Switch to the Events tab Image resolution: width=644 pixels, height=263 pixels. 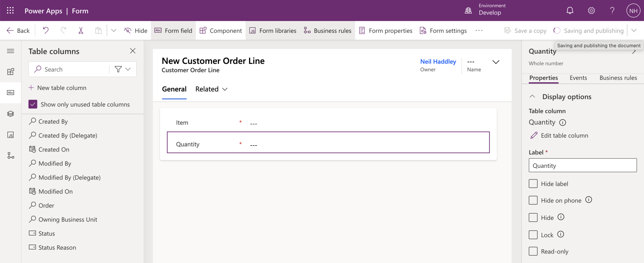click(x=578, y=78)
